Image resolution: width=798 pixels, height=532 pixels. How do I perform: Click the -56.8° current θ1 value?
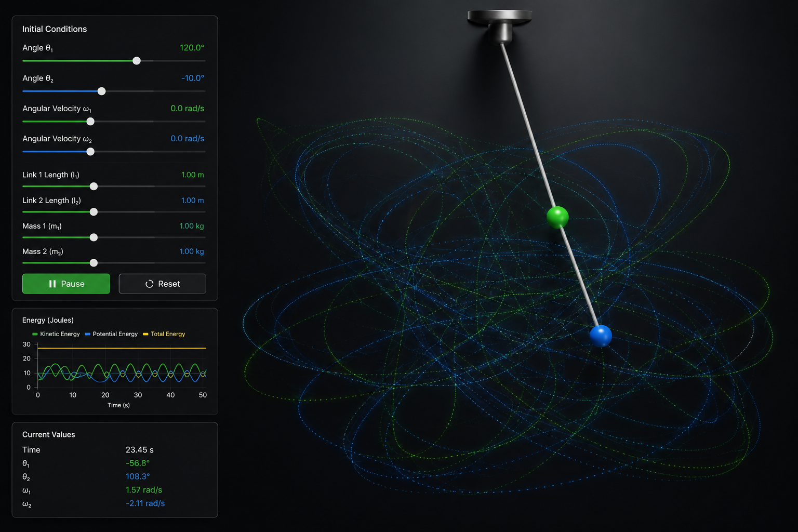(x=138, y=463)
